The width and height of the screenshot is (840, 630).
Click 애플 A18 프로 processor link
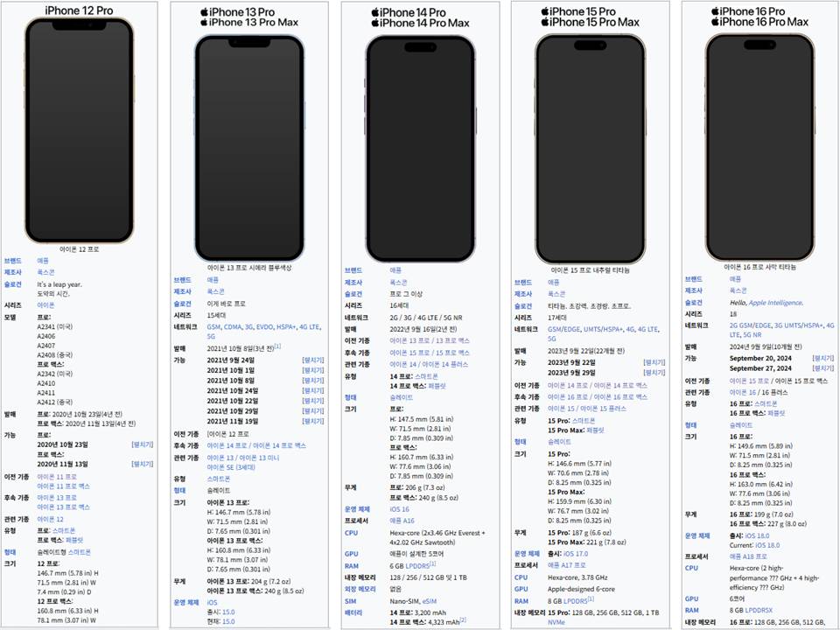[x=748, y=556]
